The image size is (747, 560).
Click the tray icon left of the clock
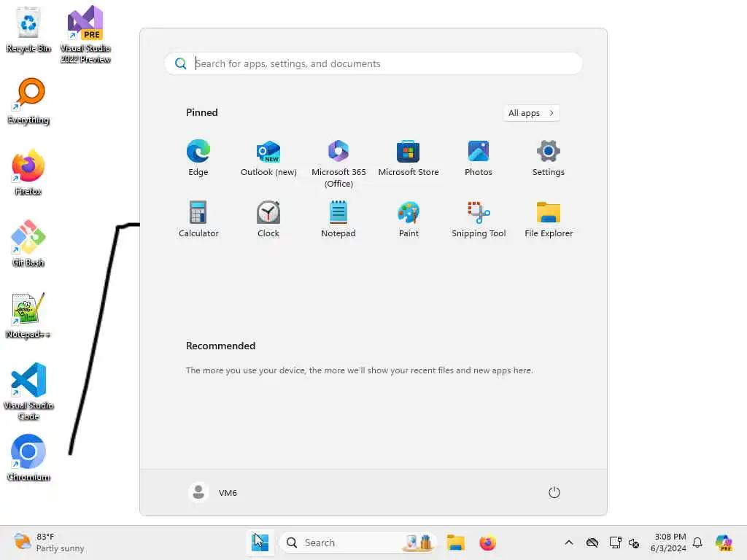click(x=634, y=542)
